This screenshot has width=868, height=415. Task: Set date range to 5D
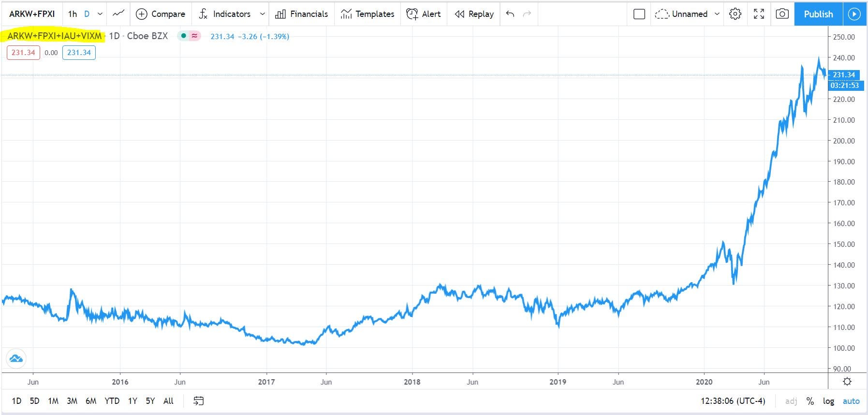pyautogui.click(x=34, y=401)
